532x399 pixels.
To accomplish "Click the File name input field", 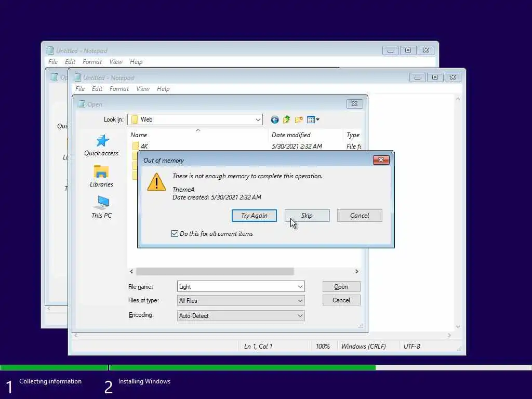I will coord(237,287).
